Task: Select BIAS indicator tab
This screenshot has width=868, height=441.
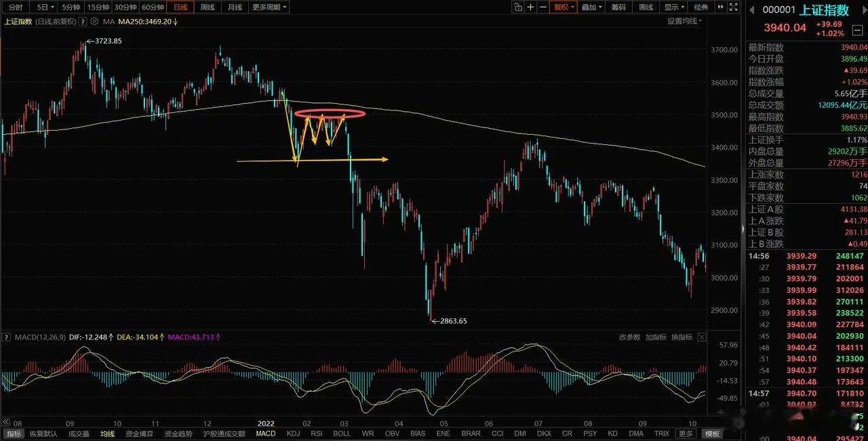Action: pos(418,434)
